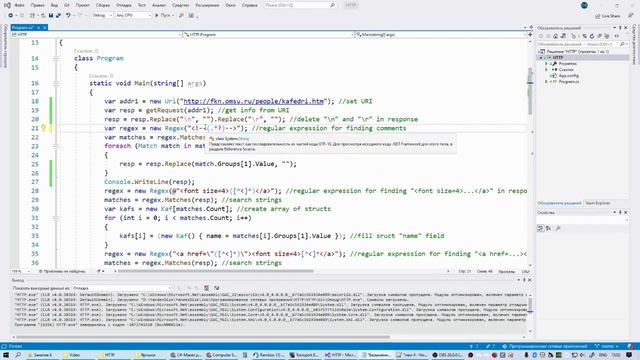640x360 pixels.
Task: Click the clear all icon in Output panel
Action: pyautogui.click(x=207, y=288)
